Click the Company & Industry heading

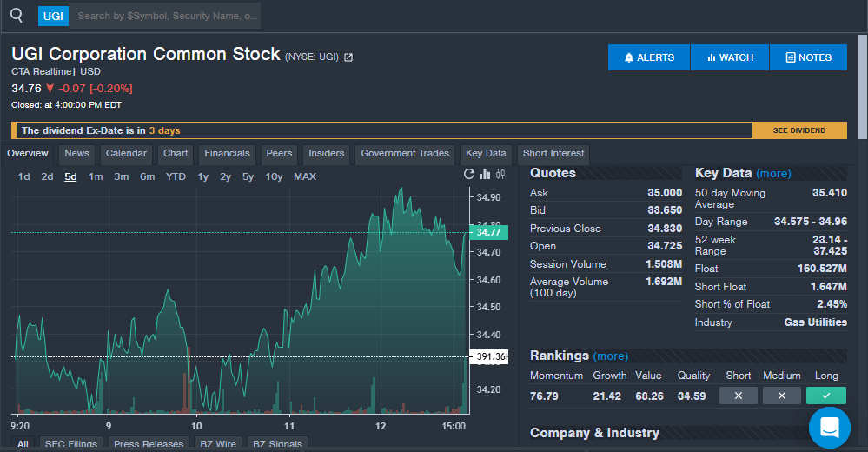(x=594, y=433)
